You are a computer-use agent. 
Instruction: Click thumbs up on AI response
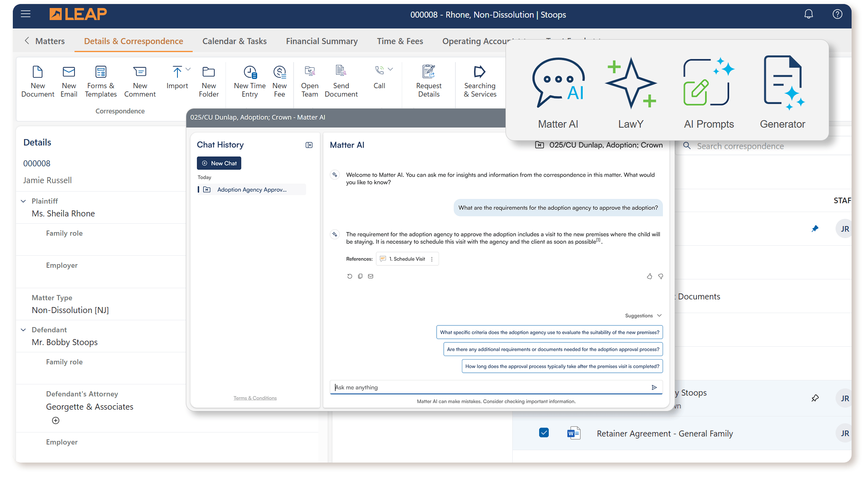tap(649, 276)
